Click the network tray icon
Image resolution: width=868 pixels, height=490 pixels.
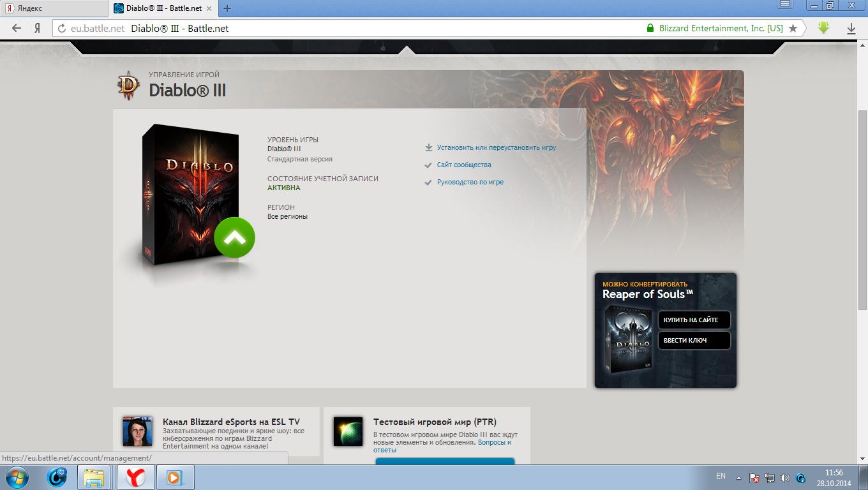pos(770,478)
